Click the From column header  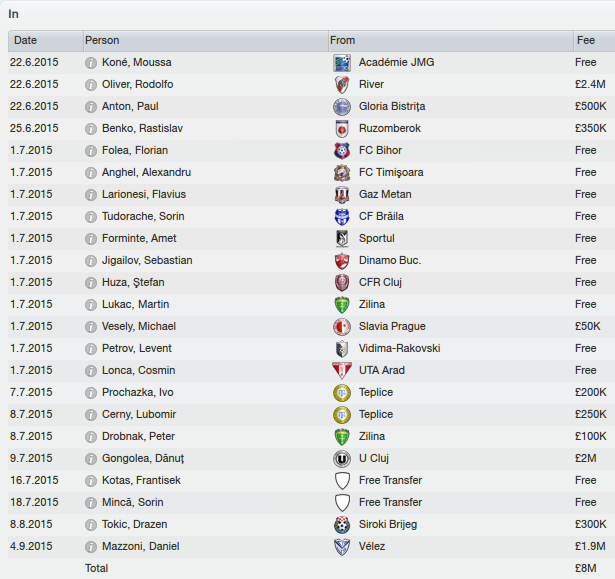point(451,40)
